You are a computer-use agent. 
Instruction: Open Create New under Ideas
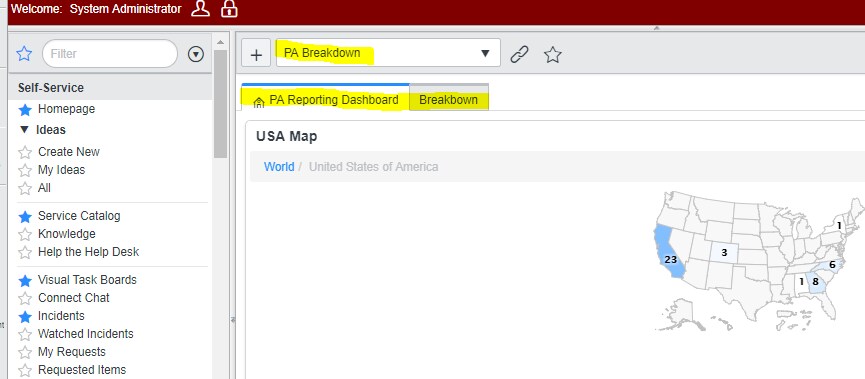(x=69, y=152)
